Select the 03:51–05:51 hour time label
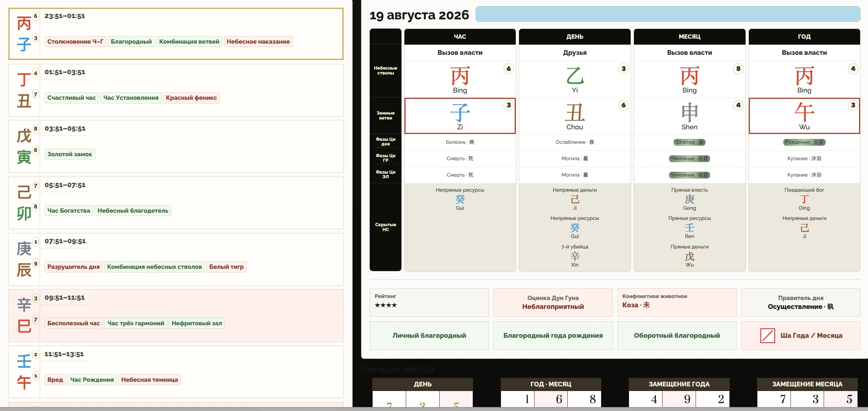 click(65, 129)
